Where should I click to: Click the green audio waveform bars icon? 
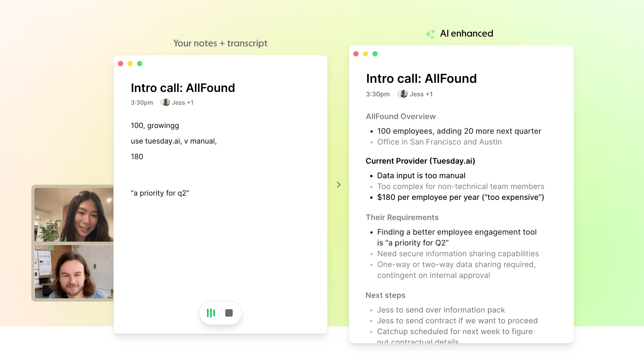click(x=211, y=313)
